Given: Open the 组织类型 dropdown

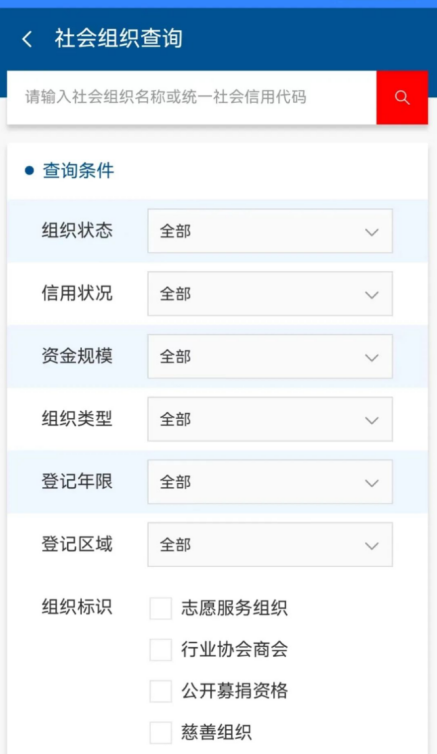Looking at the screenshot, I should pos(270,419).
